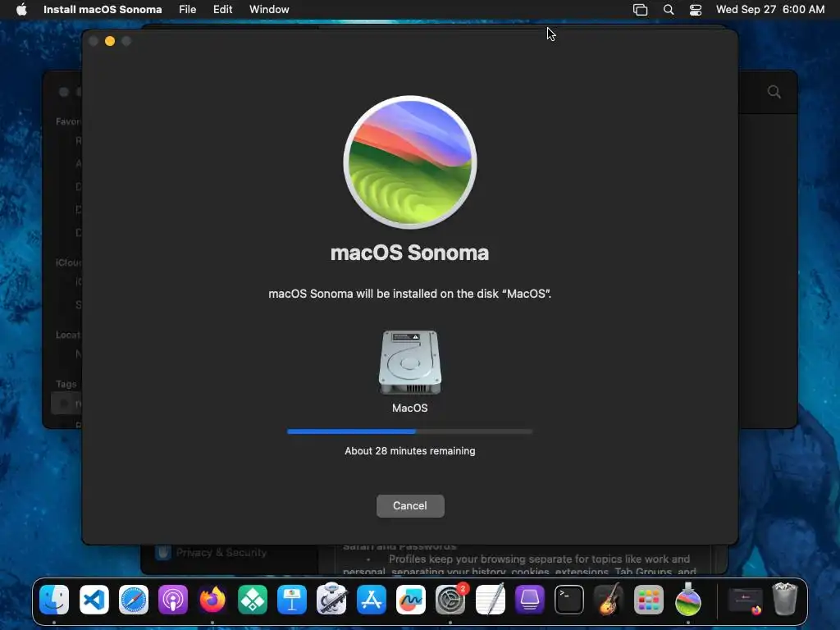This screenshot has height=630, width=840.
Task: Launch Visual Studio Code from dock
Action: (94, 600)
